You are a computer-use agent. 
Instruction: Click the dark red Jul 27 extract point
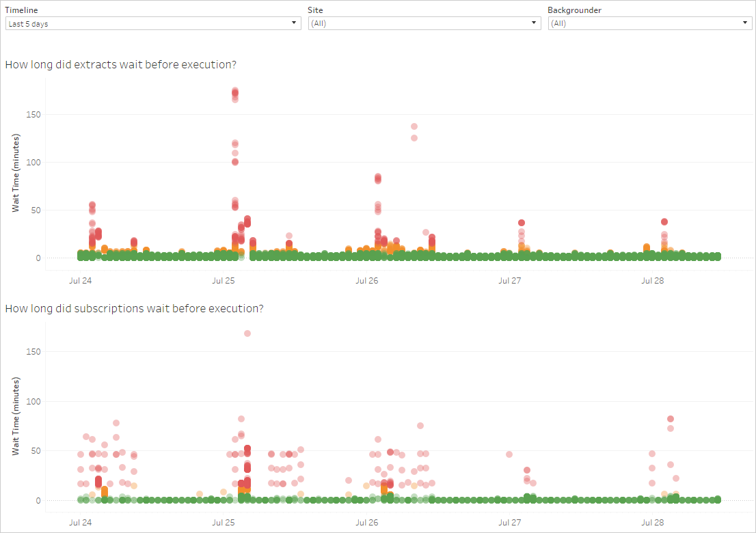pos(522,223)
